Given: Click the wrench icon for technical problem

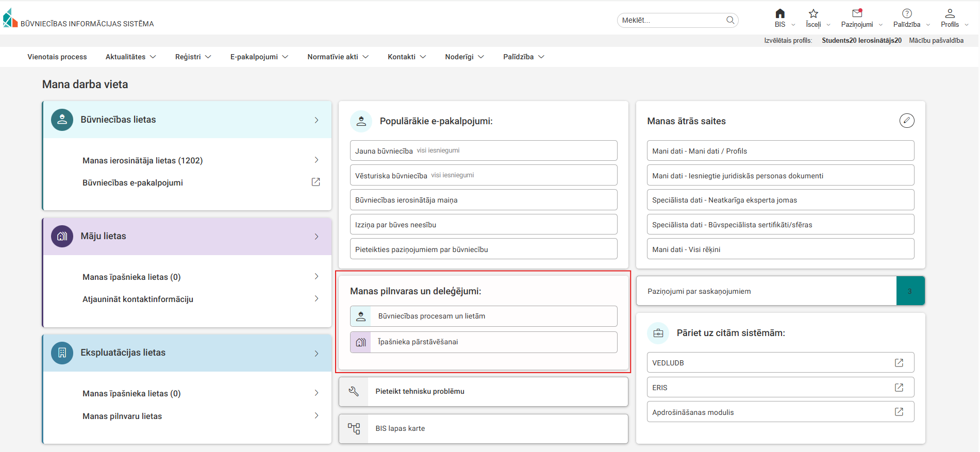Looking at the screenshot, I should [x=354, y=392].
